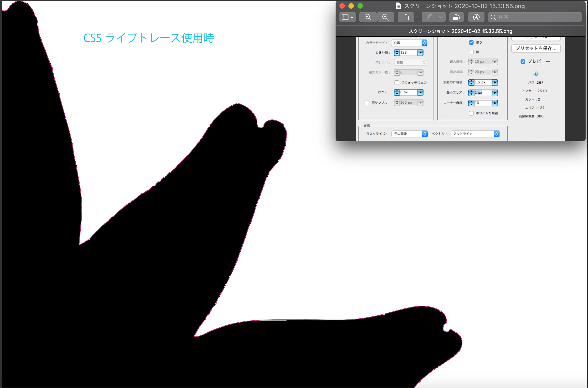The width and height of the screenshot is (588, 388).
Task: Click the highlight pen icon
Action: 429,17
